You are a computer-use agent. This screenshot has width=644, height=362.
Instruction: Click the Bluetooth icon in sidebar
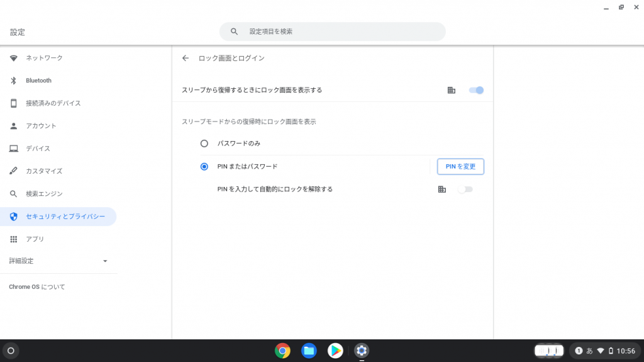14,81
